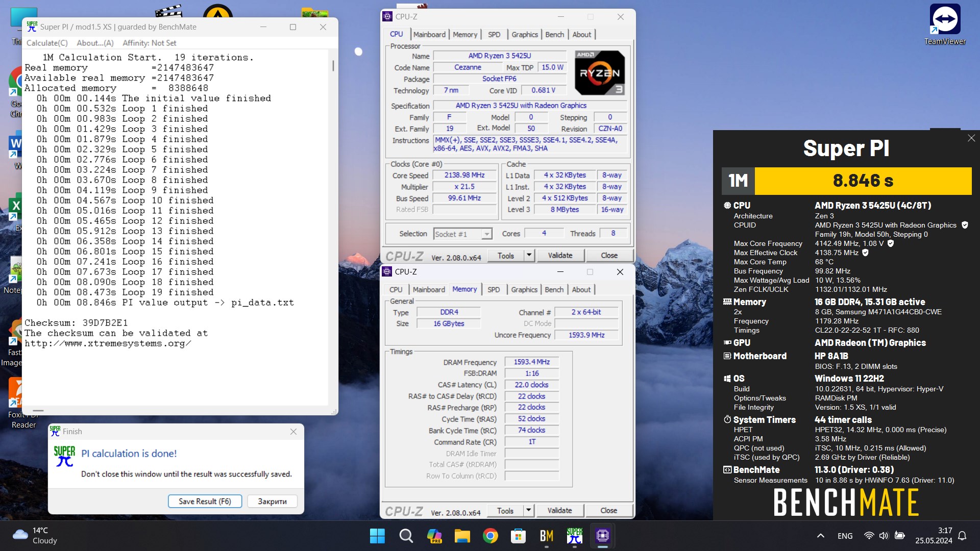Close the BenchMate result panel
The height and width of the screenshot is (551, 980).
[971, 138]
